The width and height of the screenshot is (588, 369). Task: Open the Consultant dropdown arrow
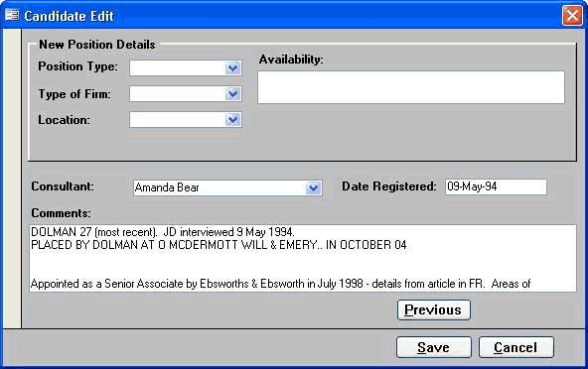click(313, 187)
